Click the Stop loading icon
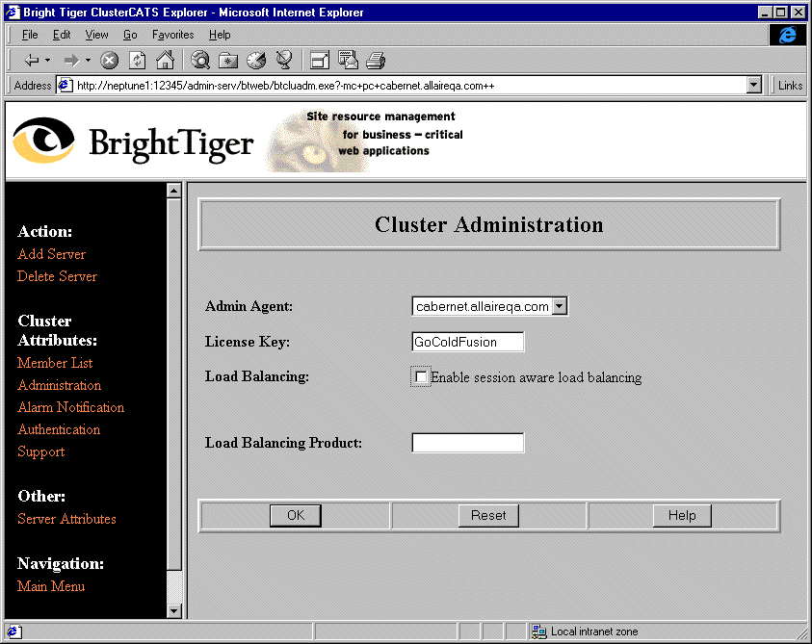812x644 pixels. (109, 60)
